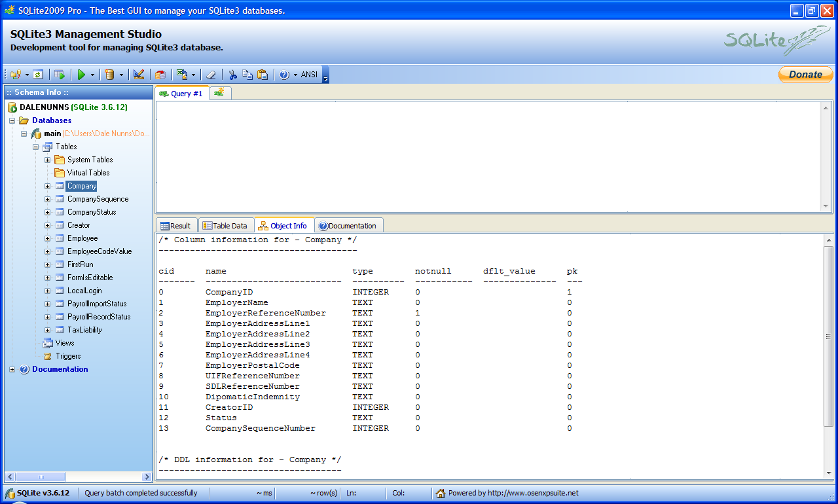Expand the Employee table node

coord(47,238)
